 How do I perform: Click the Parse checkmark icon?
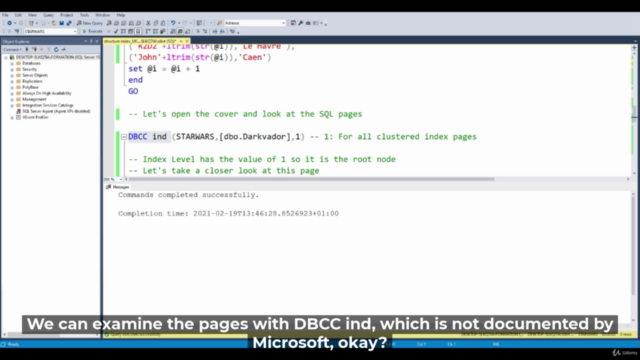click(116, 31)
